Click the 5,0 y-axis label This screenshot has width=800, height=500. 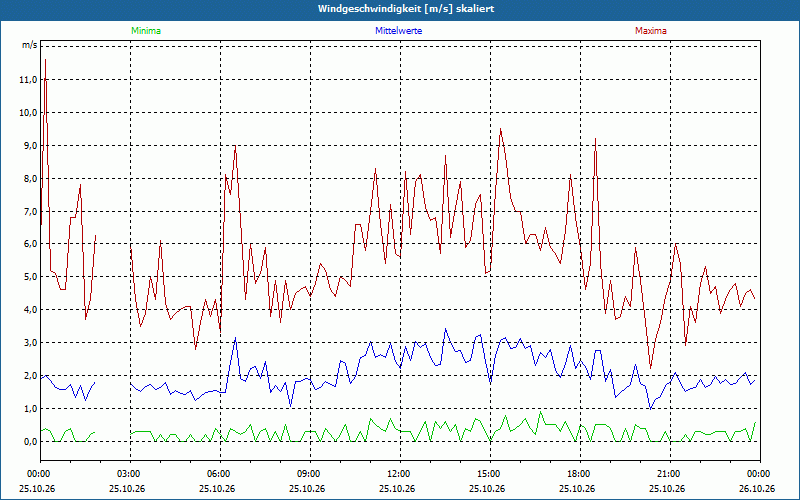tap(31, 277)
